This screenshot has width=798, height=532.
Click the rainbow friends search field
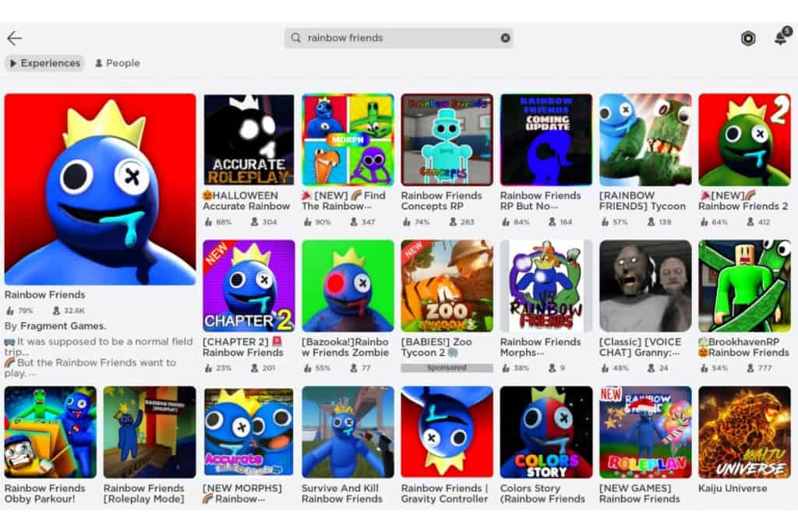click(397, 37)
